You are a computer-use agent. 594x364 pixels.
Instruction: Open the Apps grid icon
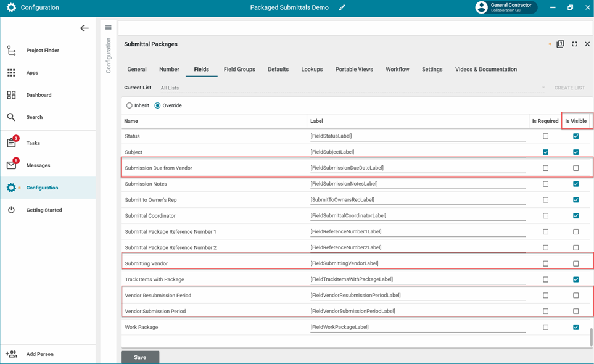[11, 73]
